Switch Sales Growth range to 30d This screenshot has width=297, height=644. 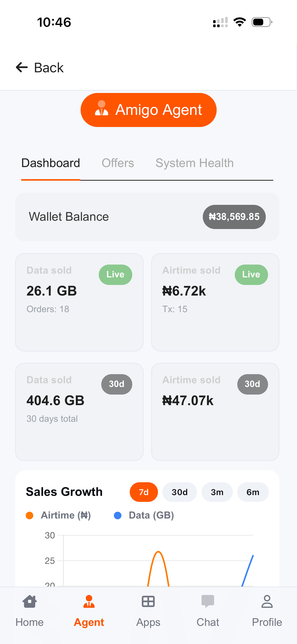179,492
